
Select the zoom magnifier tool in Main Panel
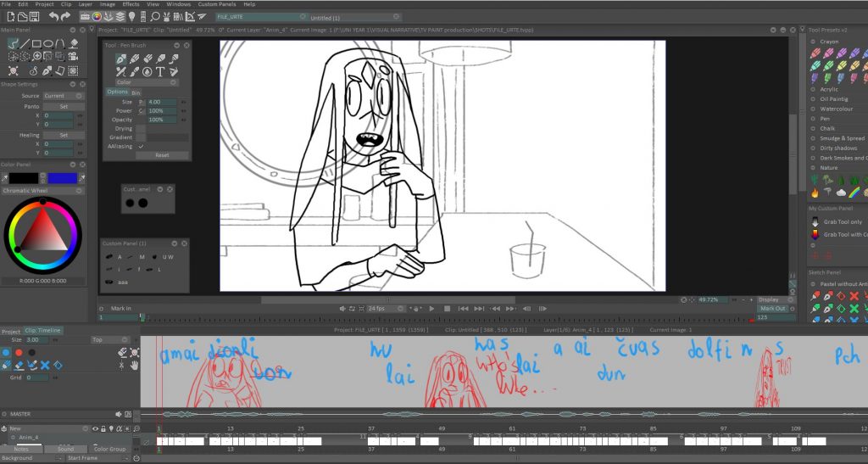[37, 56]
